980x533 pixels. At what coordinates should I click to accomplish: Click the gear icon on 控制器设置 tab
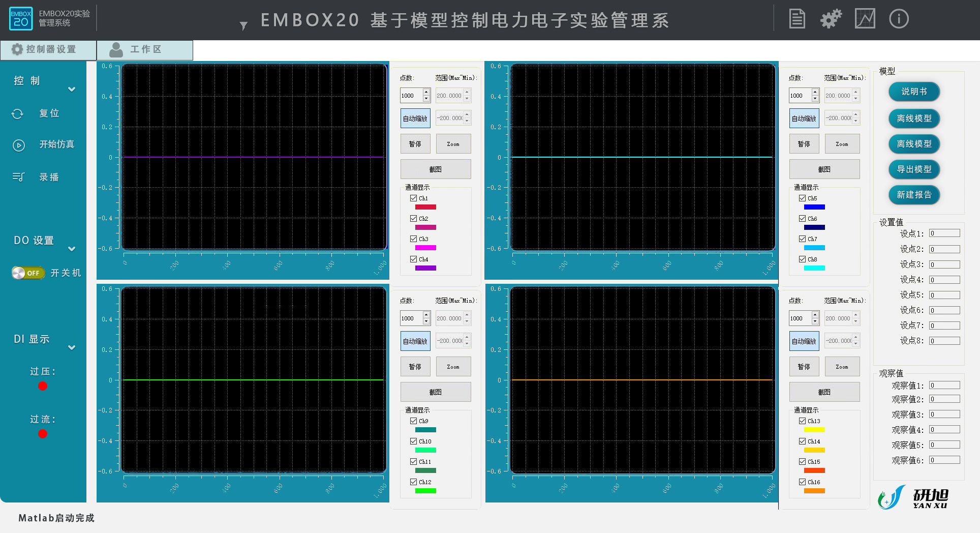[17, 49]
